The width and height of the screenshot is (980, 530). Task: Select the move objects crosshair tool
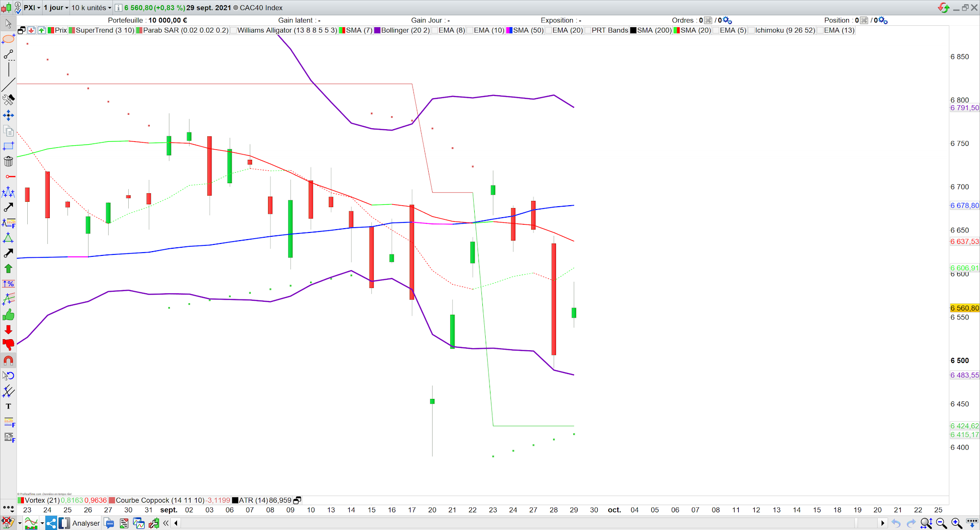tap(8, 115)
